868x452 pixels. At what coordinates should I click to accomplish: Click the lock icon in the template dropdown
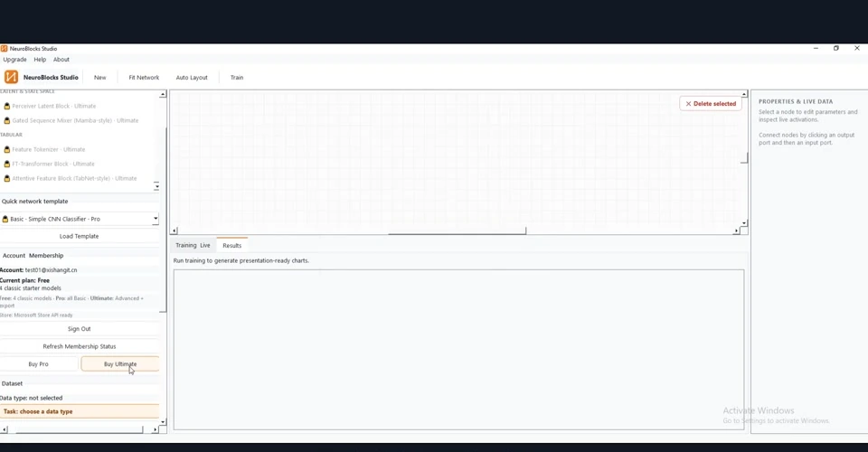click(x=5, y=219)
